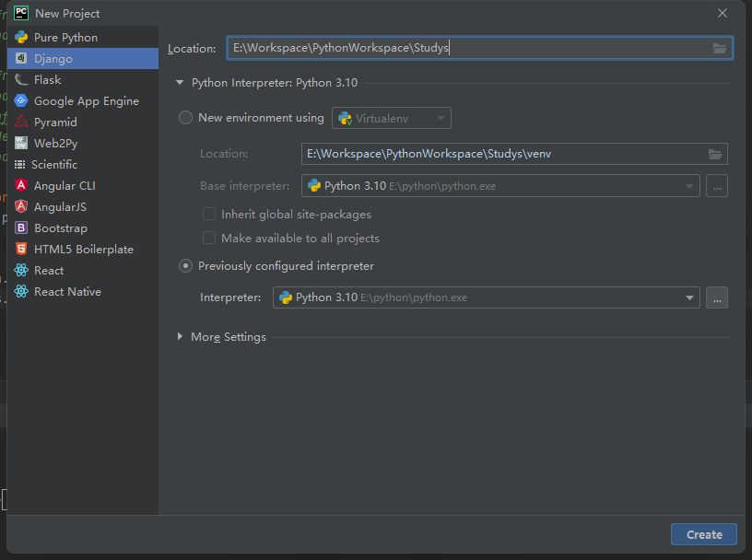This screenshot has width=752, height=560.
Task: Click the PyCharm logo in the title bar
Action: click(x=21, y=13)
